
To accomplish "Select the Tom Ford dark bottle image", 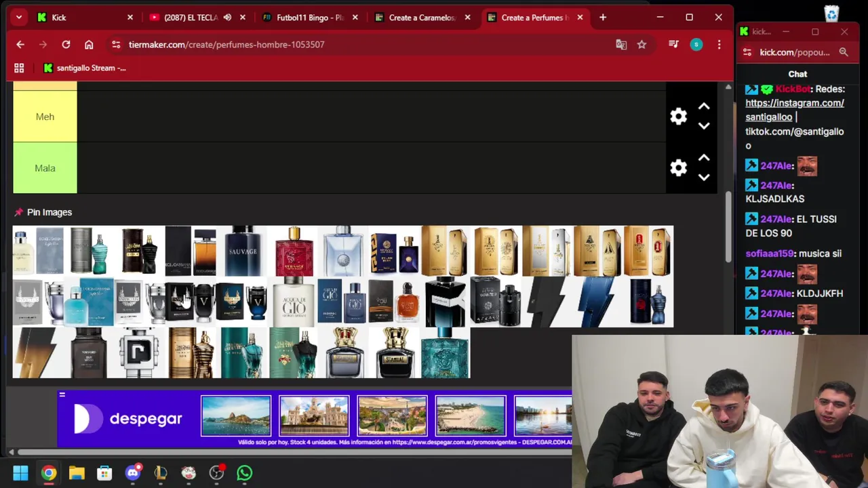I will 89,353.
